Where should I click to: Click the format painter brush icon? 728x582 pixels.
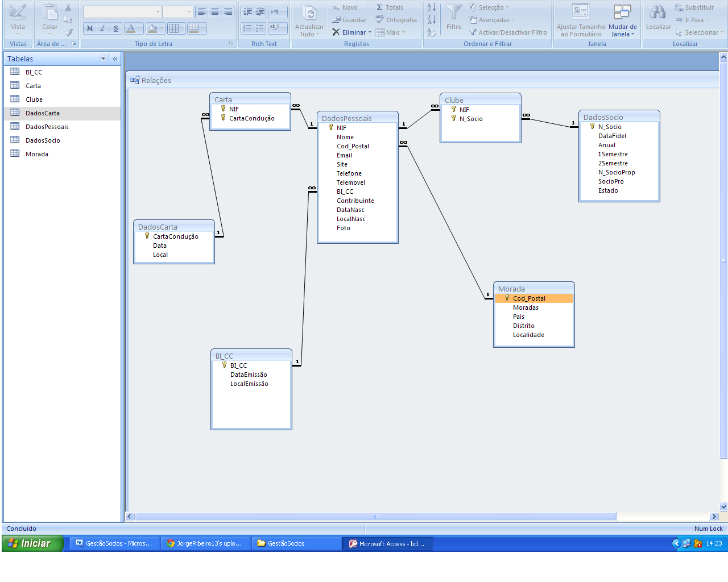pyautogui.click(x=68, y=32)
